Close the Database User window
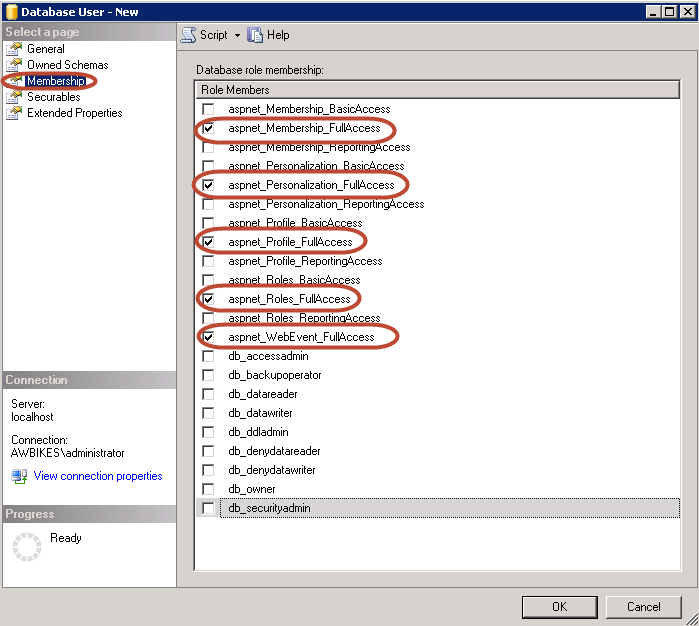 coord(687,12)
